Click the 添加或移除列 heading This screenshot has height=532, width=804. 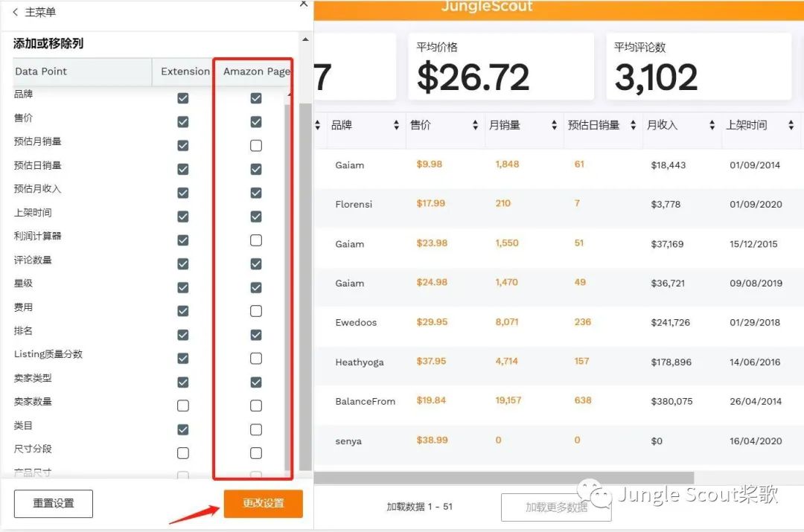(x=48, y=44)
